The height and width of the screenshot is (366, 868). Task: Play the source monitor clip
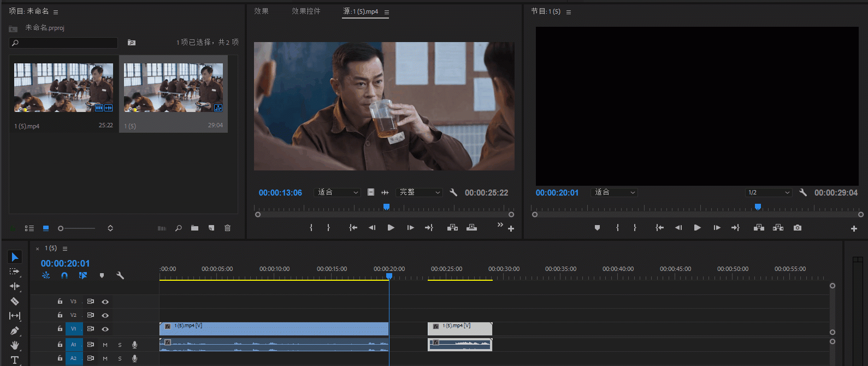coord(391,228)
